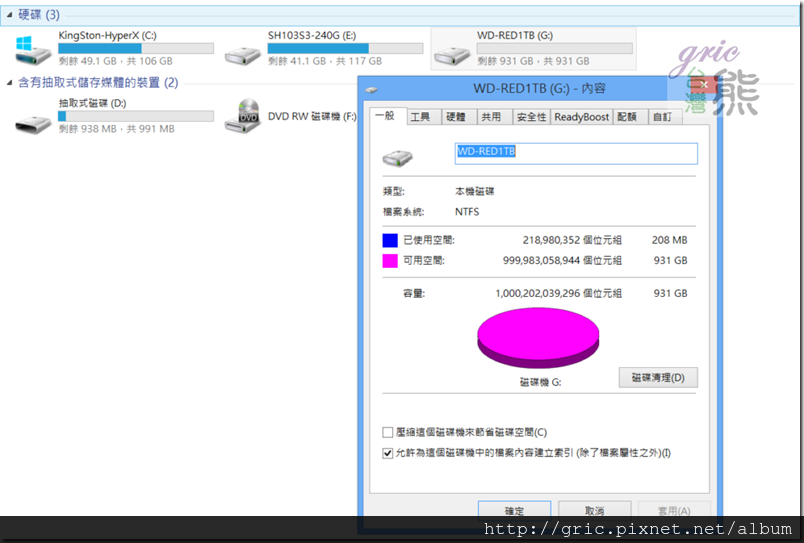804x543 pixels.
Task: Open the ReadyBoost tab
Action: (581, 117)
